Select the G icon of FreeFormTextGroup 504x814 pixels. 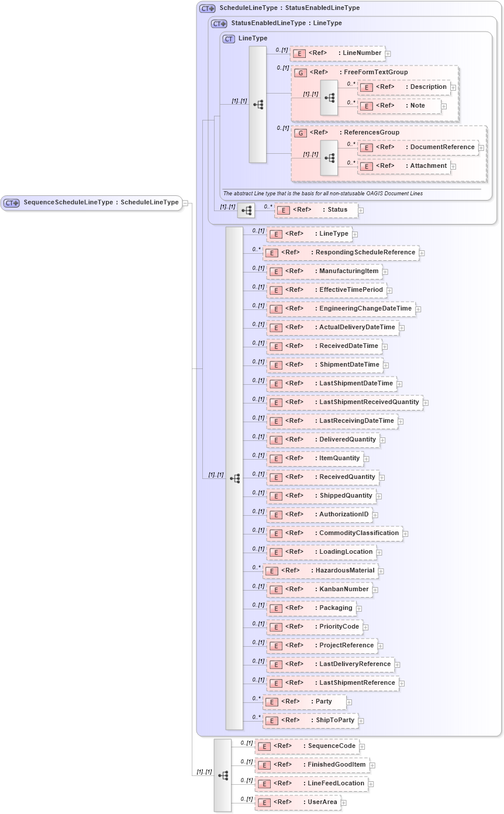click(x=301, y=72)
